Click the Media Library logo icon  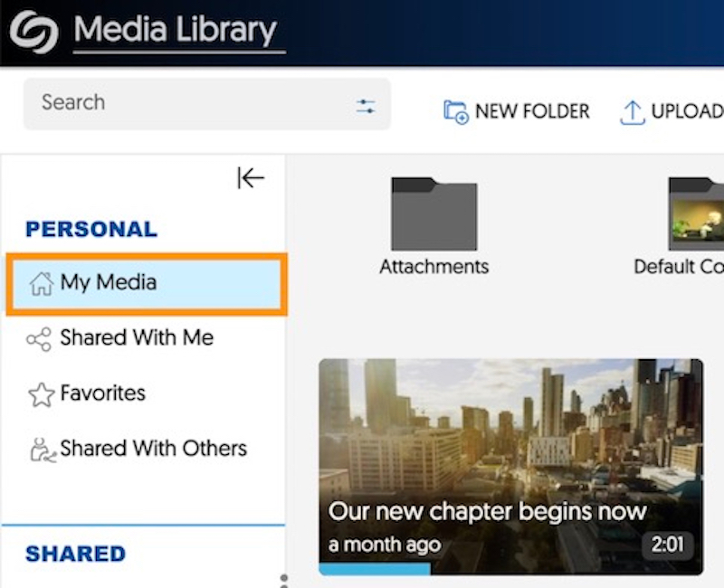click(x=34, y=33)
